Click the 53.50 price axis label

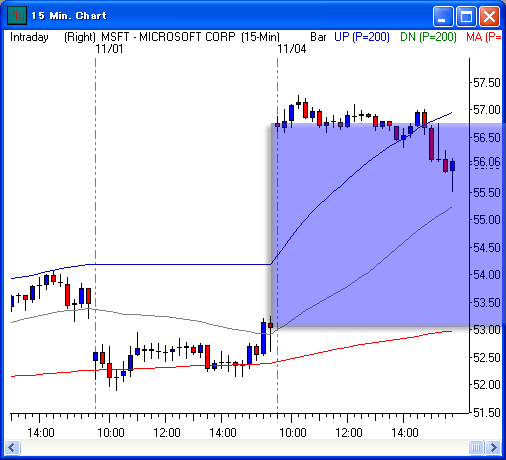(487, 302)
